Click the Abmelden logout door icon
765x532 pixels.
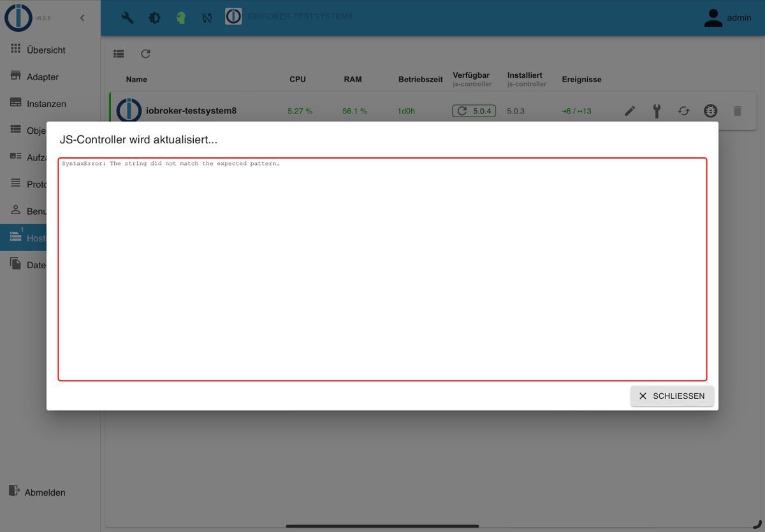14,491
